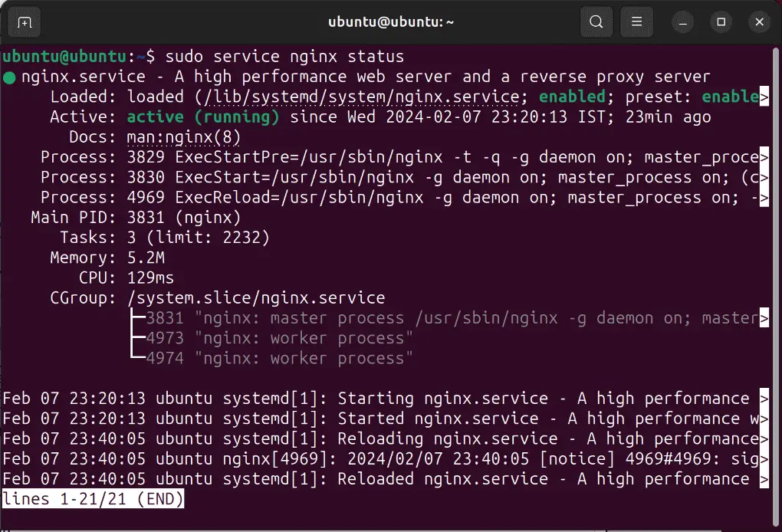The width and height of the screenshot is (782, 532).
Task: Click the Memory value 5.2M
Action: (146, 258)
